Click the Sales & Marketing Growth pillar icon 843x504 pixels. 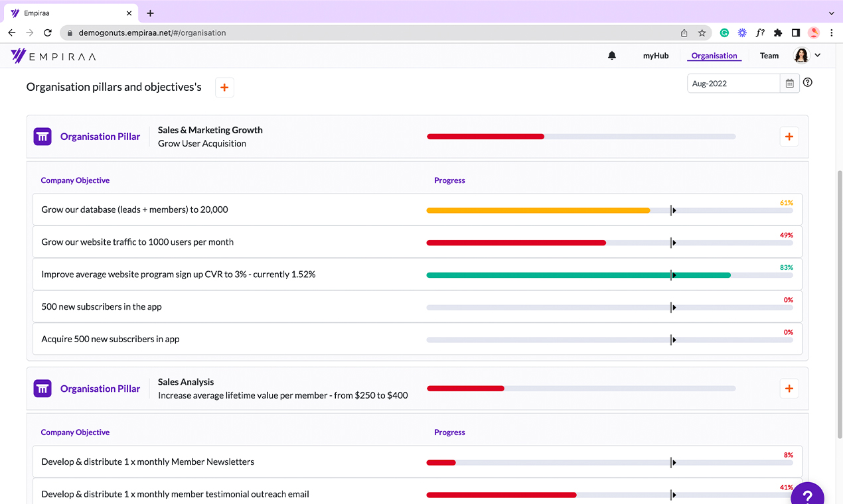(x=42, y=137)
